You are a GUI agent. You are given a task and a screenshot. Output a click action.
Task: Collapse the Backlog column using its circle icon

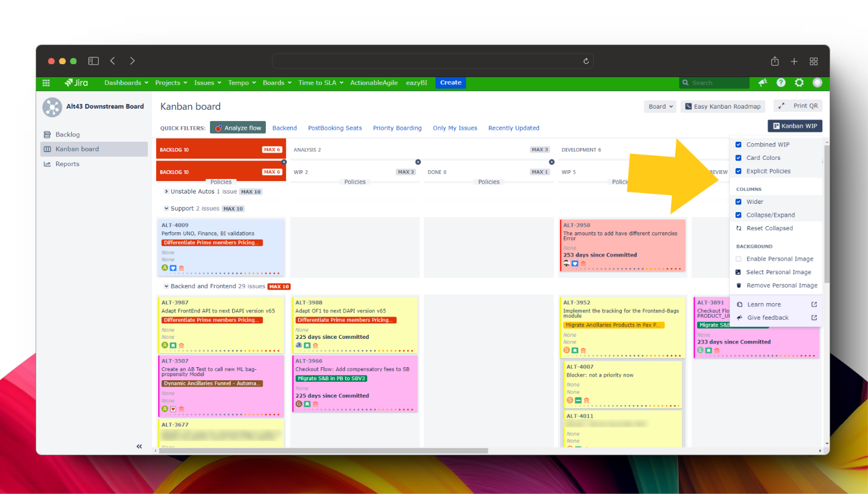(x=284, y=162)
